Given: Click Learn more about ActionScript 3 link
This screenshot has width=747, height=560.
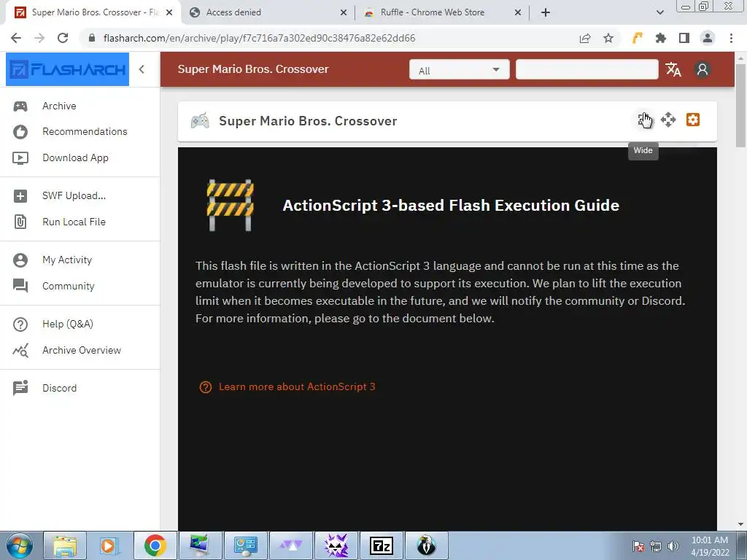Looking at the screenshot, I should pyautogui.click(x=297, y=386).
